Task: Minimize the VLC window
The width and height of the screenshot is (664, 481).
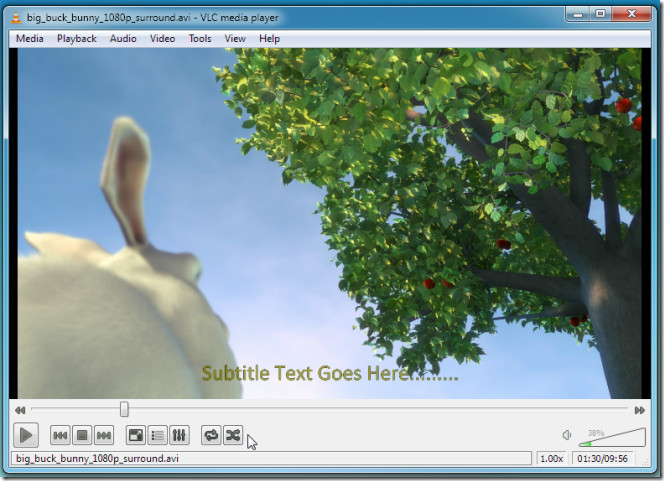Action: tap(578, 14)
